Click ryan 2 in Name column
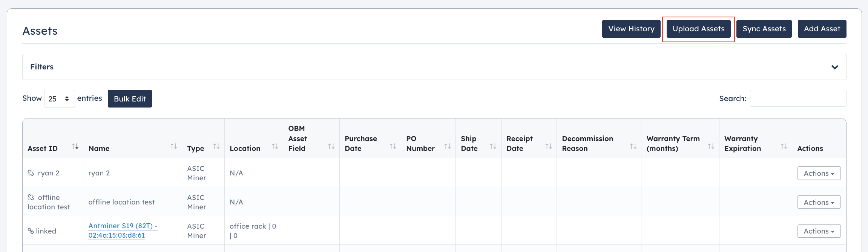 tap(99, 173)
